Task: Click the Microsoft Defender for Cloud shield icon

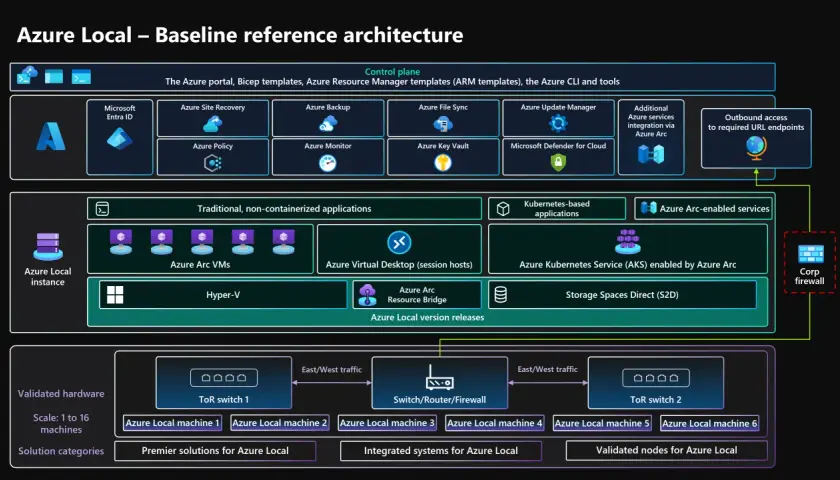Action: [x=558, y=163]
